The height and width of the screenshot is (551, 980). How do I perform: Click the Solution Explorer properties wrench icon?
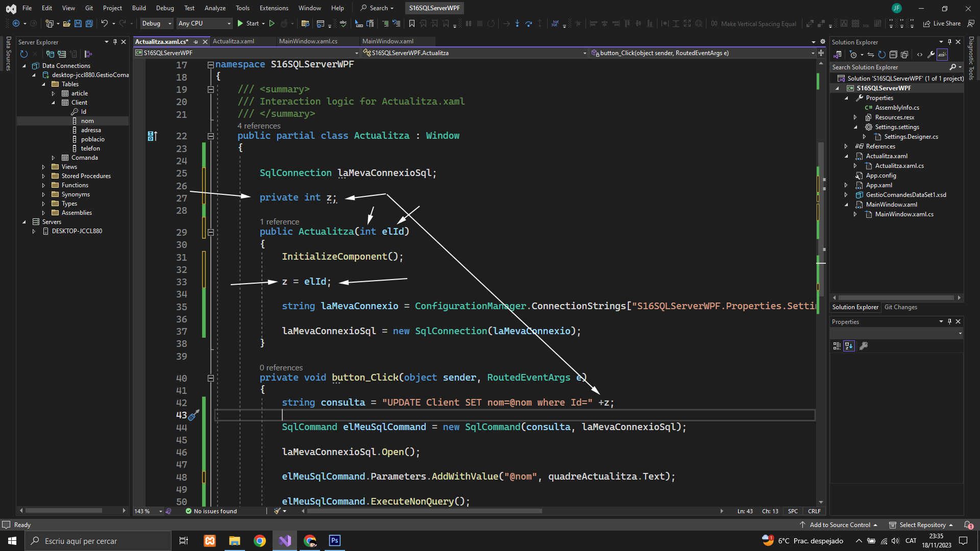click(x=931, y=55)
